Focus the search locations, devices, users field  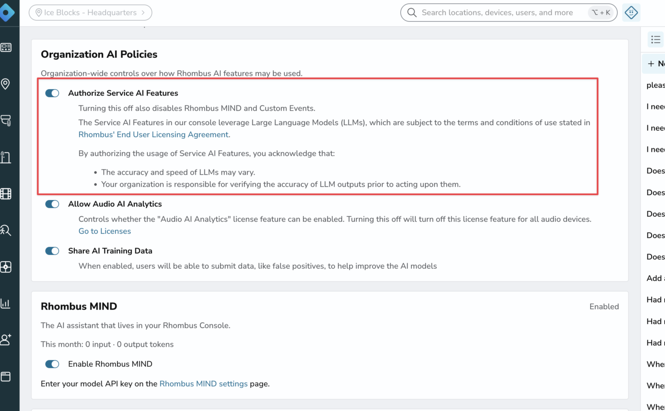(x=508, y=13)
